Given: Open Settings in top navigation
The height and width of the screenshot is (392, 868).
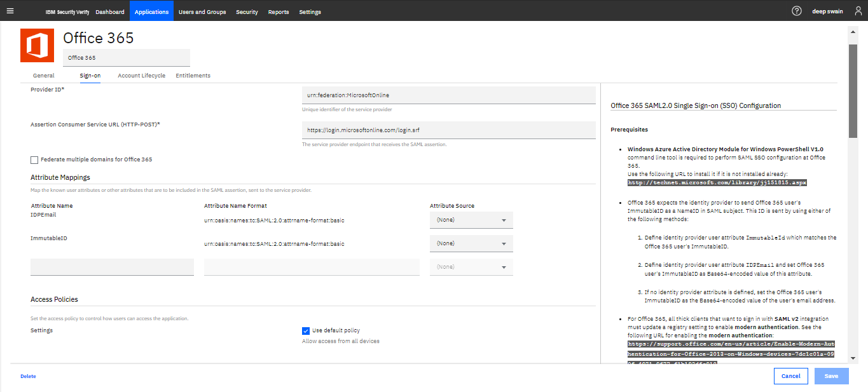Looking at the screenshot, I should pyautogui.click(x=310, y=11).
